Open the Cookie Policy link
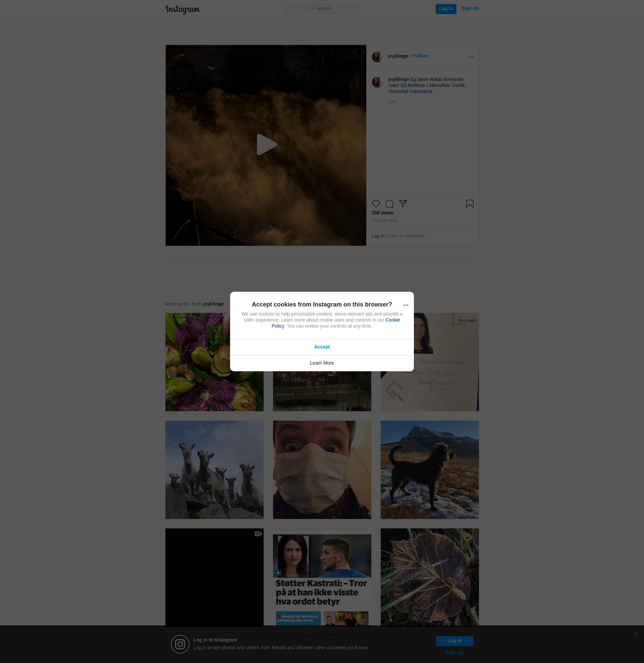 (x=392, y=320)
